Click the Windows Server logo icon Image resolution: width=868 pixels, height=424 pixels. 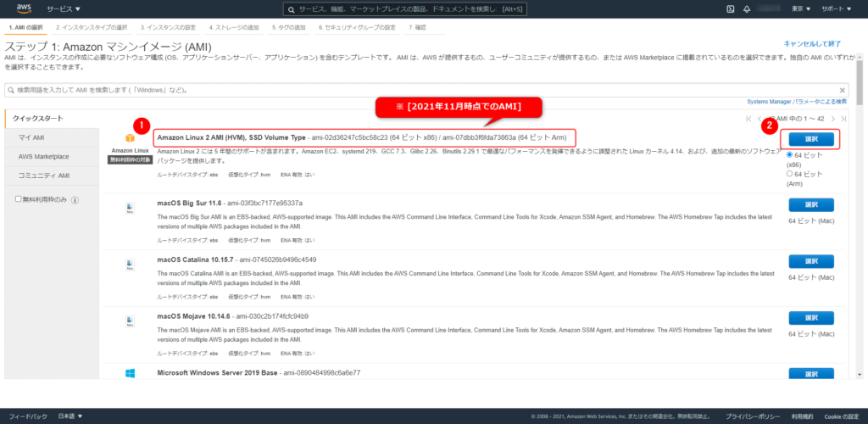(x=130, y=374)
